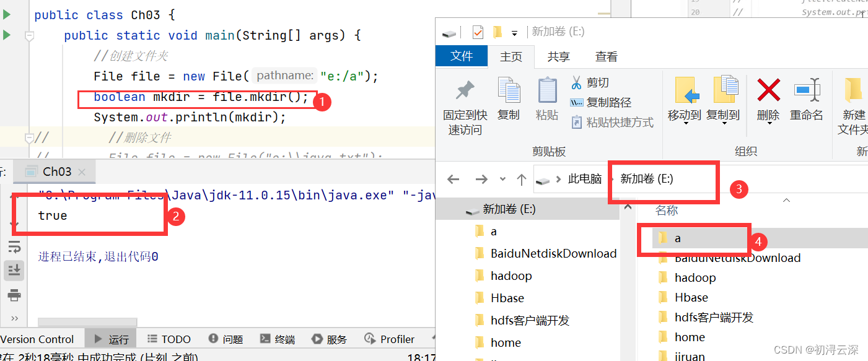Screen dimensions: 868x361
Task: Click the System.out.println(mkdir) code line
Action: 190,117
